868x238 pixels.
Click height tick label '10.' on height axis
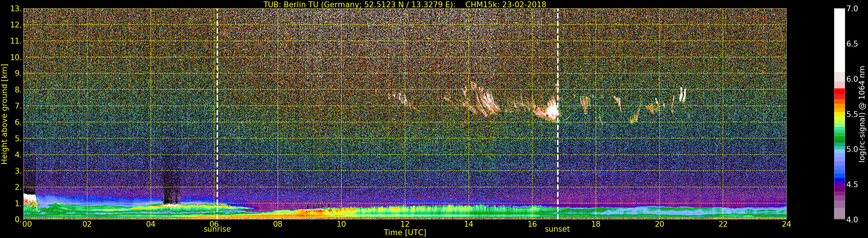[x=16, y=57]
